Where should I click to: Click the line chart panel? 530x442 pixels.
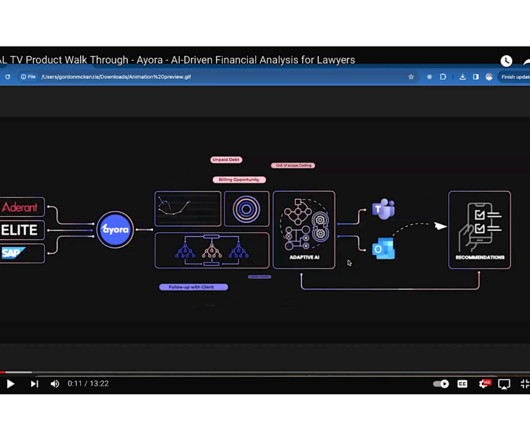pos(188,208)
